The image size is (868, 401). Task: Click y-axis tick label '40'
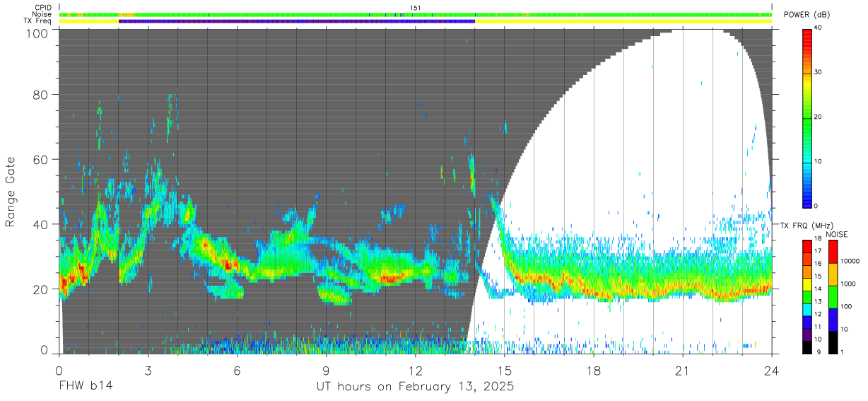click(x=42, y=224)
